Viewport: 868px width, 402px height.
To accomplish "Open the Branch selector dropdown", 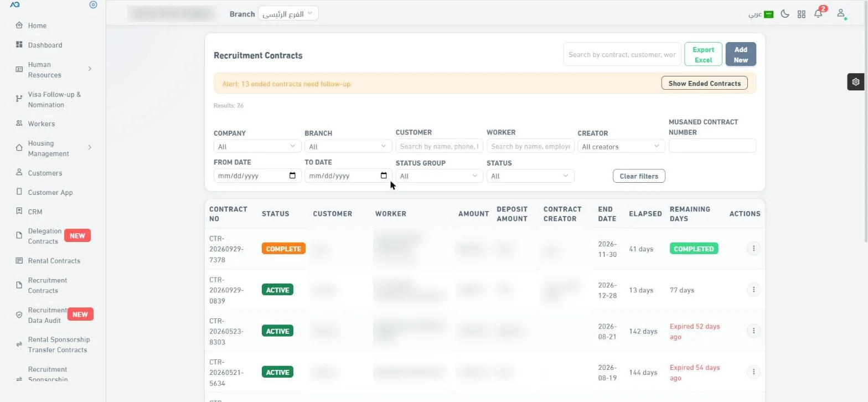I will [x=288, y=13].
